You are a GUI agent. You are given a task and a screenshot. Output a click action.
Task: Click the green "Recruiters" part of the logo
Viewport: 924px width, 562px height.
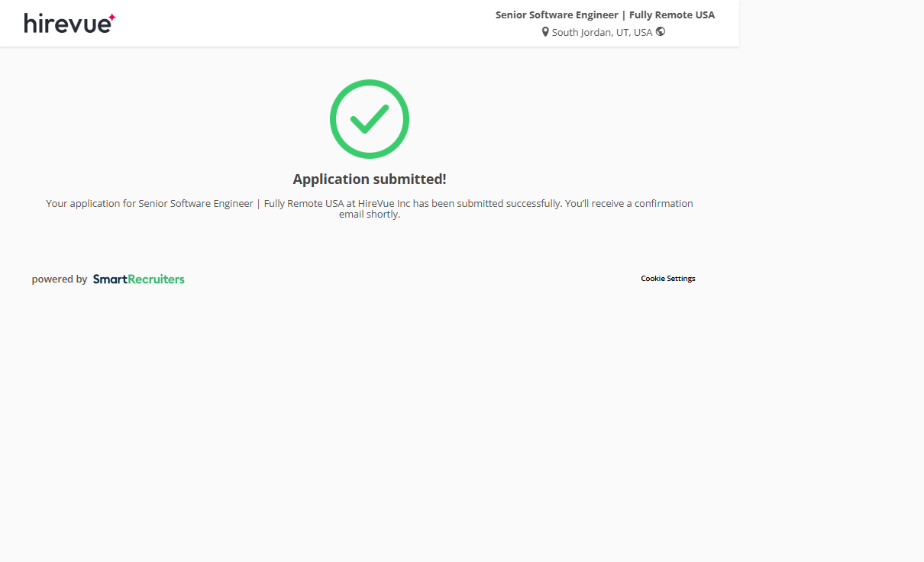156,279
